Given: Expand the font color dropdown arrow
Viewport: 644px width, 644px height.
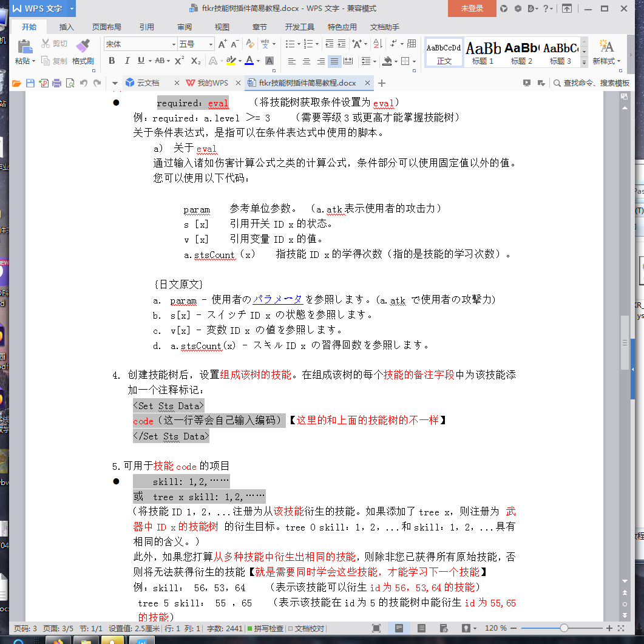Looking at the screenshot, I should (x=259, y=61).
